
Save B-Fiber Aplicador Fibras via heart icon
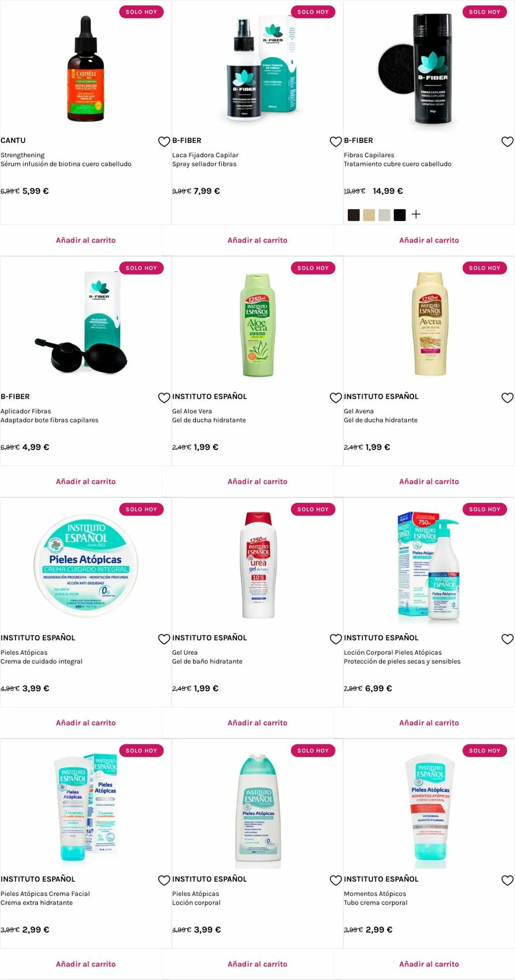(x=164, y=398)
